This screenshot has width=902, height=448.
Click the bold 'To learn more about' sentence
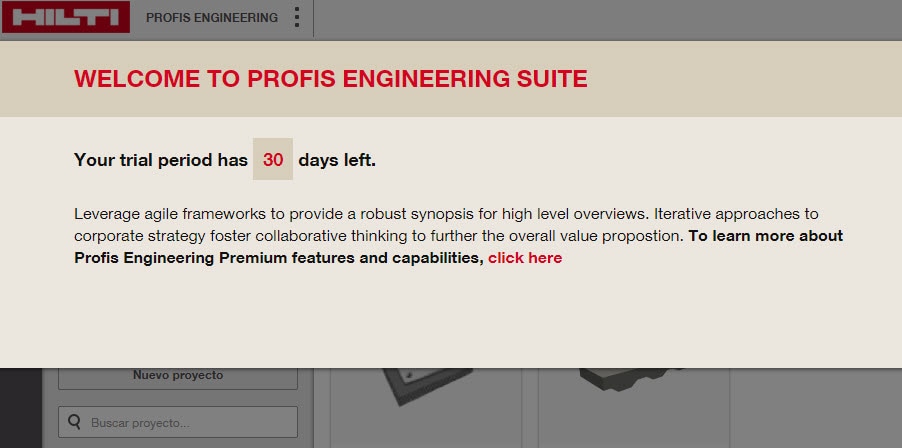pyautogui.click(x=765, y=236)
